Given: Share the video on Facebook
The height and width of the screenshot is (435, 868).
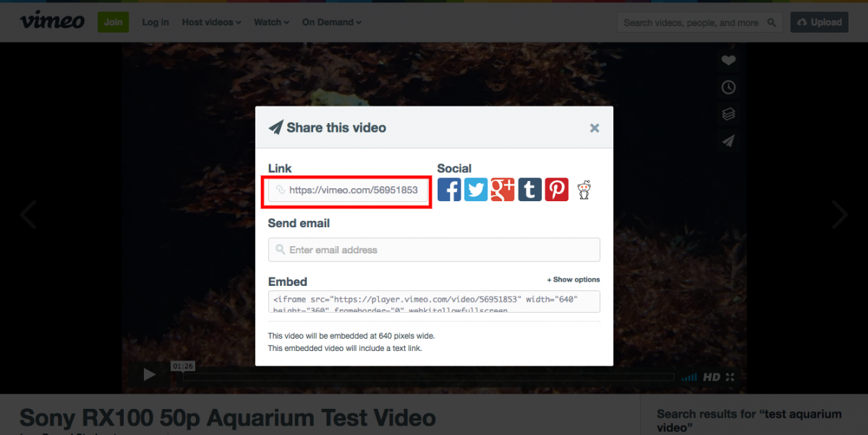Looking at the screenshot, I should (x=449, y=190).
